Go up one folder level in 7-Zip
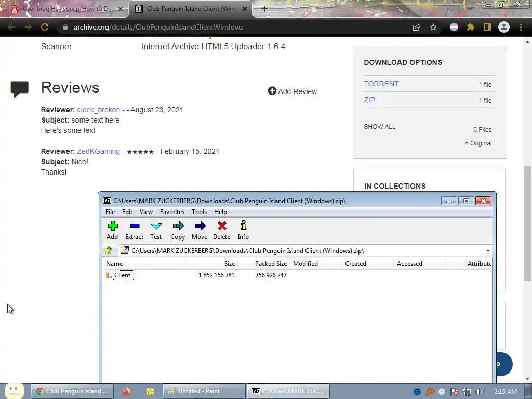 pyautogui.click(x=109, y=251)
